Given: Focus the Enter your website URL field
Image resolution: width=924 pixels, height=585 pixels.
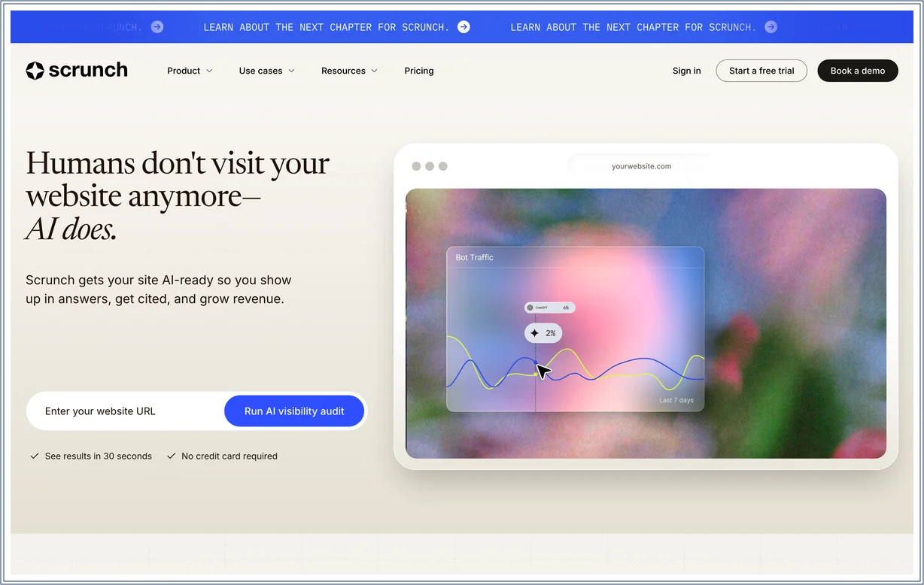Looking at the screenshot, I should 126,411.
